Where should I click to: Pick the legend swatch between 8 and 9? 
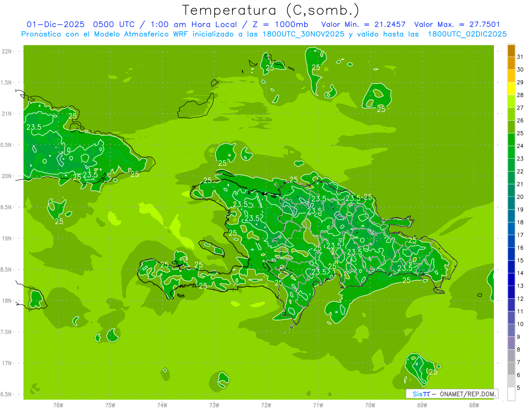pyautogui.click(x=511, y=343)
